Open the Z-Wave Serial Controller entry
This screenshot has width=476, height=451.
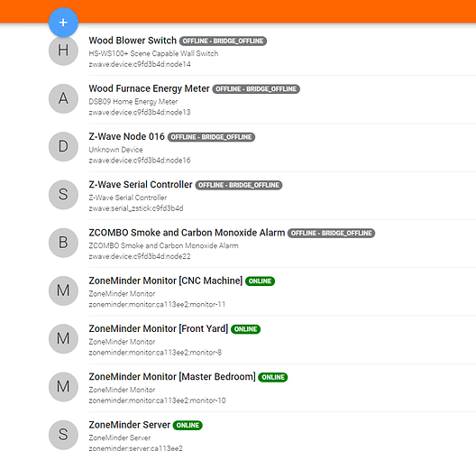(141, 185)
